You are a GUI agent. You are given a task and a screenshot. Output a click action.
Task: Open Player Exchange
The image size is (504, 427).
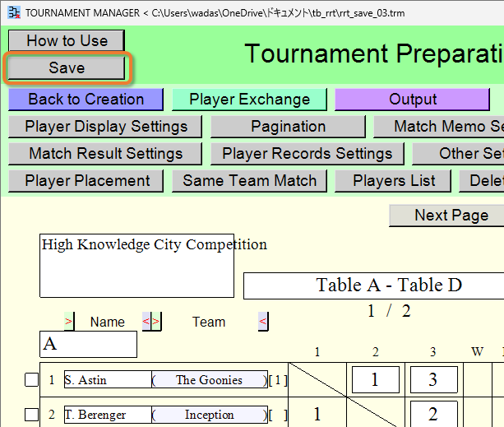(x=249, y=100)
